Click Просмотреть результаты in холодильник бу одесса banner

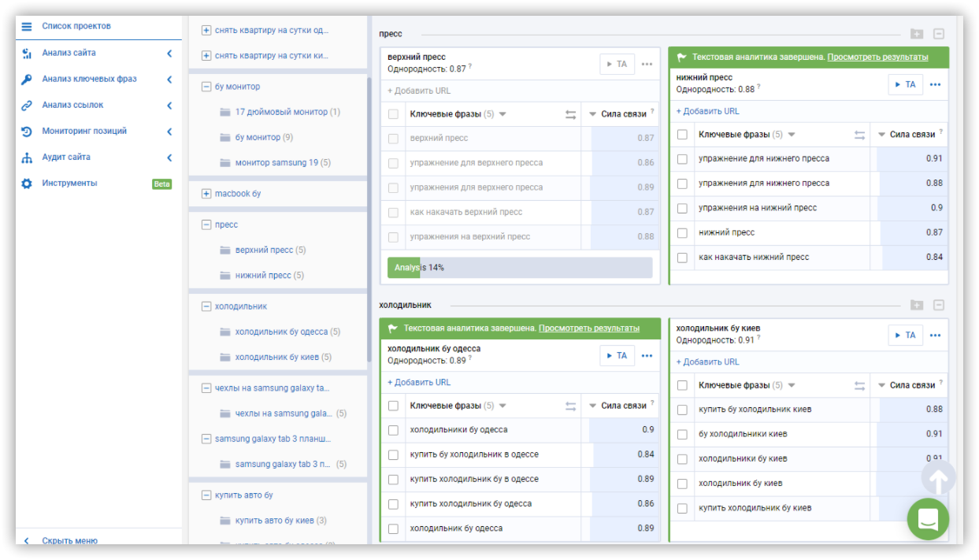click(x=589, y=328)
